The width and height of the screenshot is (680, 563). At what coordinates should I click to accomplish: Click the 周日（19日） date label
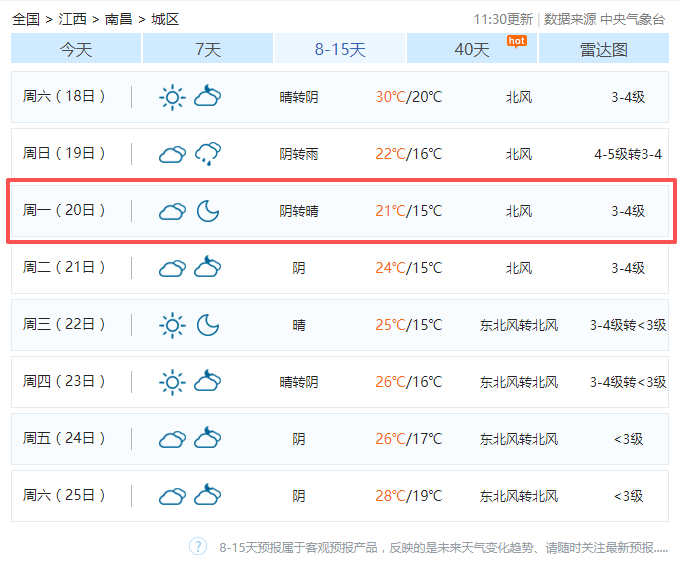65,154
